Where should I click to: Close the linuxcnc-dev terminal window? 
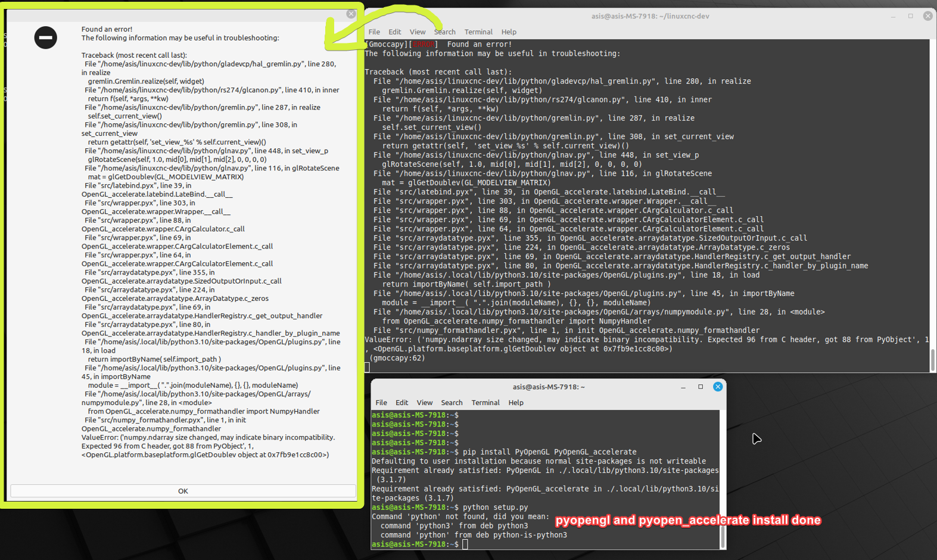click(927, 16)
